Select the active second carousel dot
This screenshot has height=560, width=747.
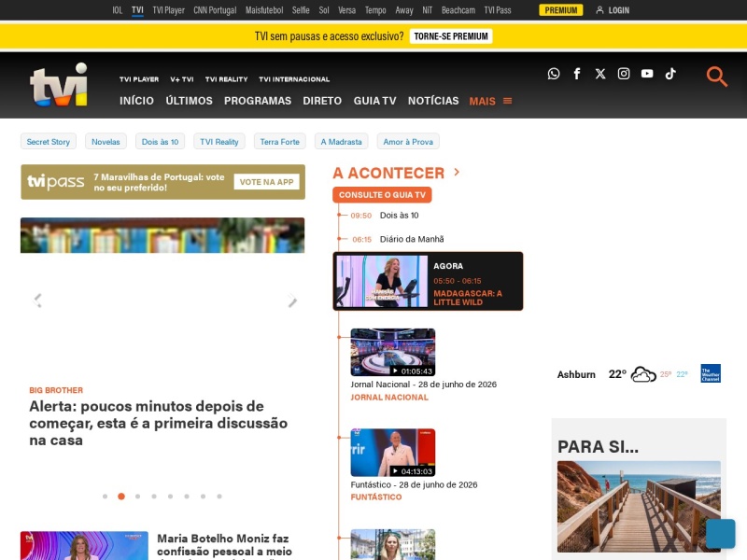click(x=121, y=497)
